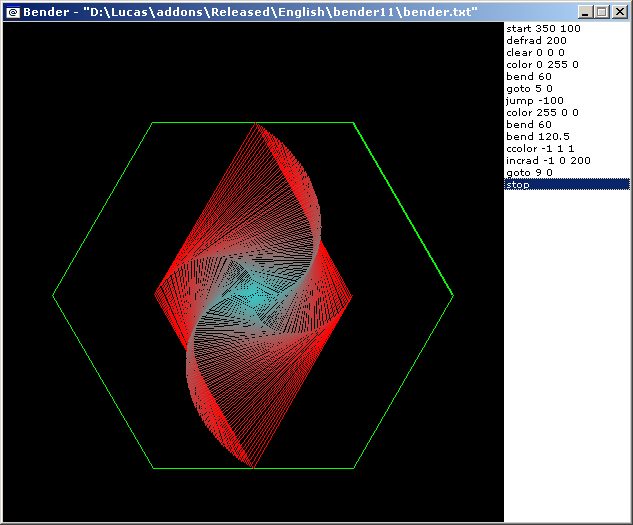Select the 'bend 60' line below 'color 255 0 0'
Image resolution: width=633 pixels, height=525 pixels.
coord(567,125)
